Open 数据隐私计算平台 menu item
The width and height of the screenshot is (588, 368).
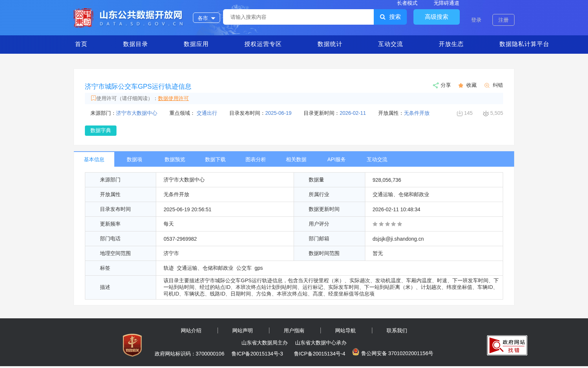[x=524, y=44]
